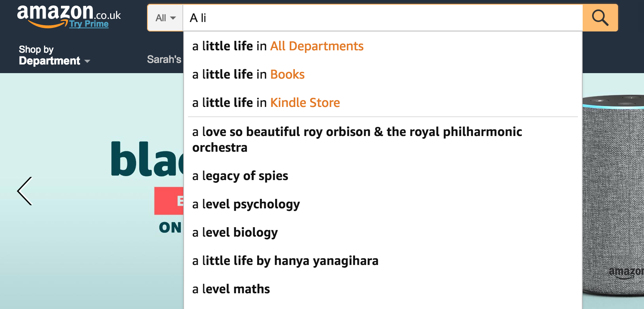The width and height of the screenshot is (644, 309).
Task: Click inside the search text field
Action: coord(383,18)
